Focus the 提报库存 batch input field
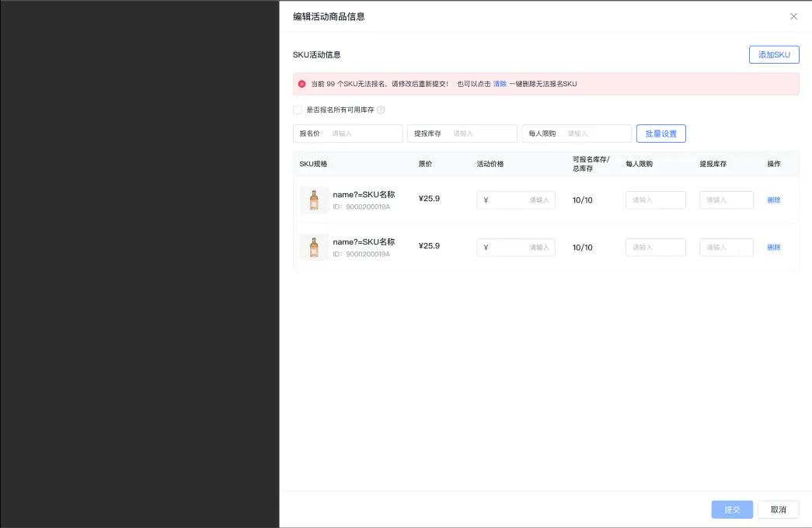 [x=462, y=134]
